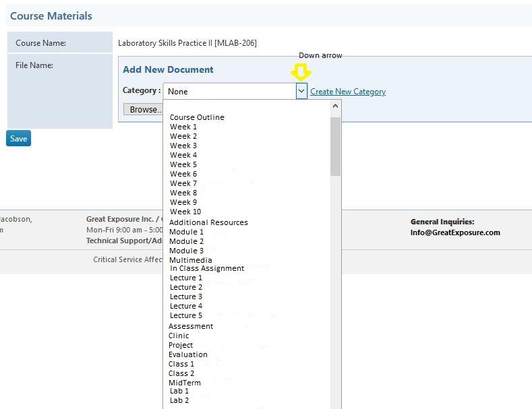Click the Info@GreatExposure.com email address

coord(455,232)
